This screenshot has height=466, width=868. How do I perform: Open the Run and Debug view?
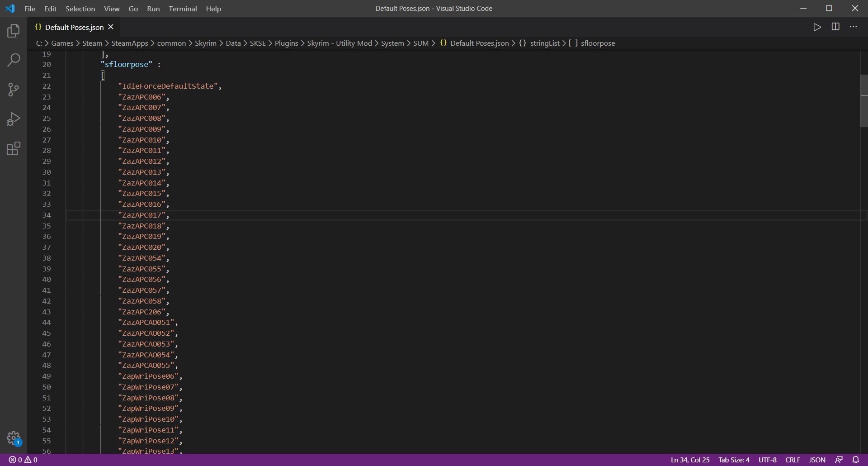click(x=14, y=119)
